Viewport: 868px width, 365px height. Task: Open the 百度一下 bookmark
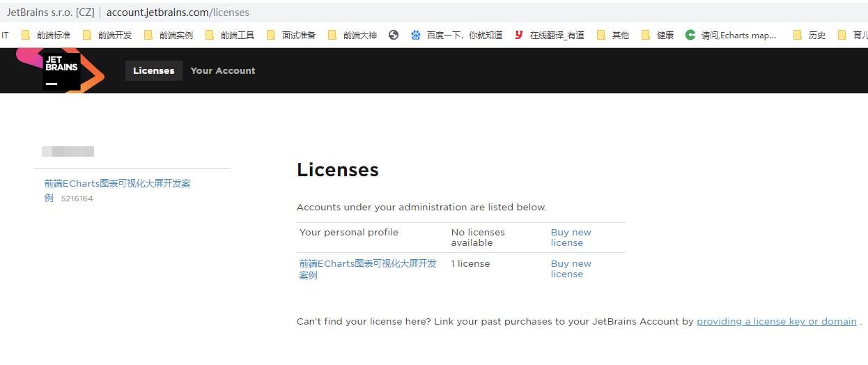coord(457,35)
